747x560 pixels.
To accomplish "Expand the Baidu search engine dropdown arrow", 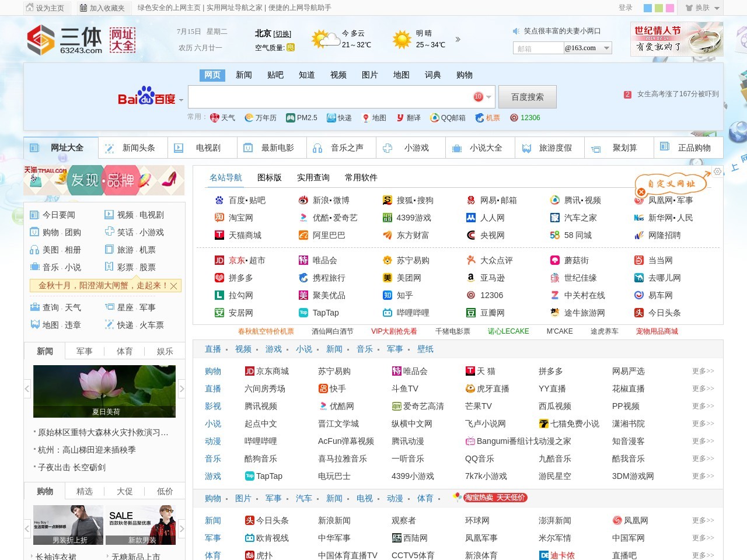I will 181,100.
